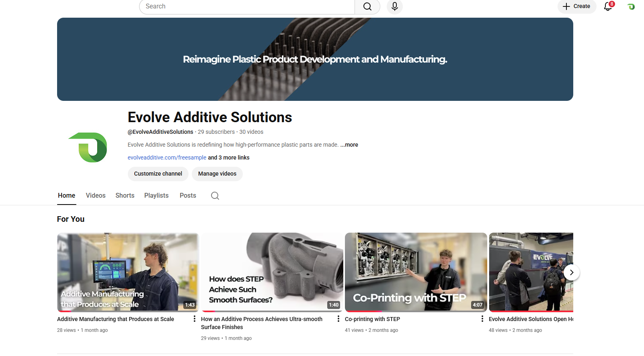Click the Create button
Screen dimensions: 644x356
pyautogui.click(x=577, y=6)
